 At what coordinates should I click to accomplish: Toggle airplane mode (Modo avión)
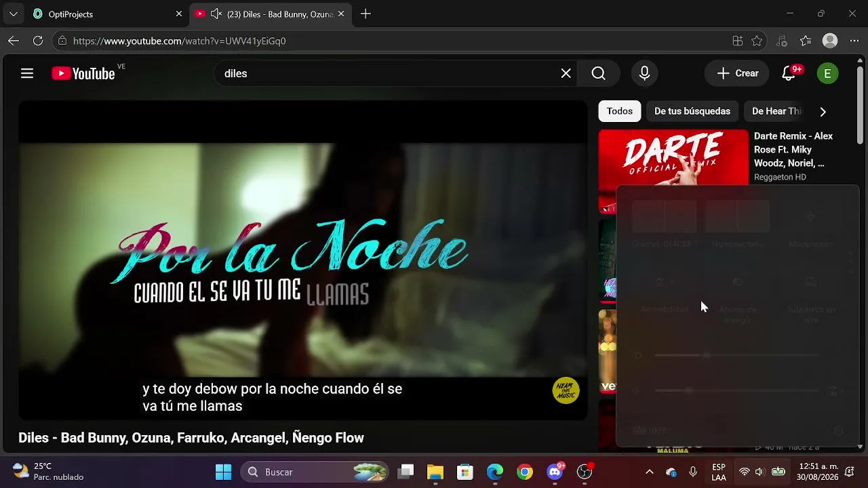(810, 217)
